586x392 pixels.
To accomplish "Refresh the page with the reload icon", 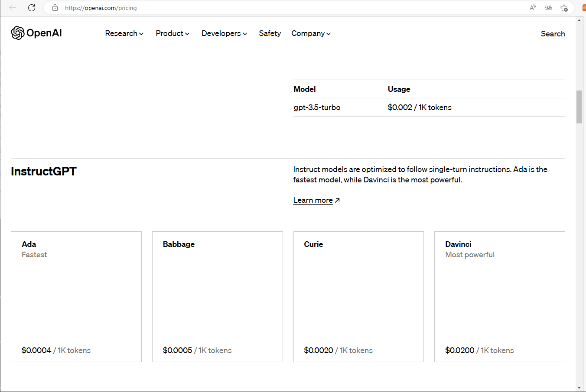I will click(32, 8).
